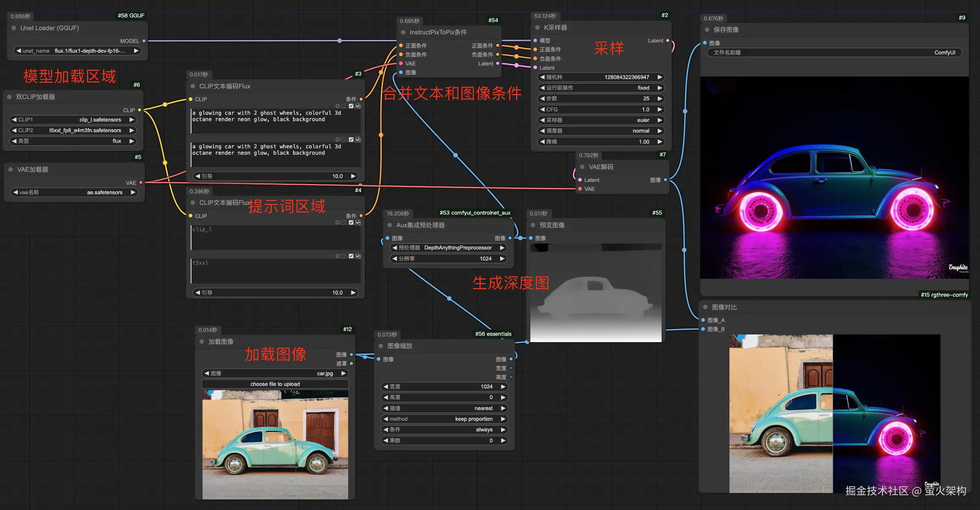Click the 文件名前缀 ComfyUI input field
This screenshot has height=510, width=980.
pos(834,53)
